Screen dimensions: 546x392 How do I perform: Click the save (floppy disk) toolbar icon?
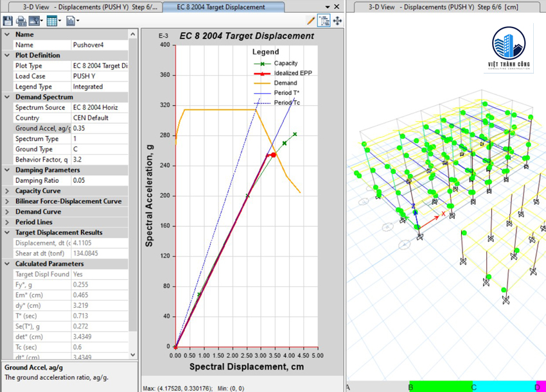click(8, 21)
